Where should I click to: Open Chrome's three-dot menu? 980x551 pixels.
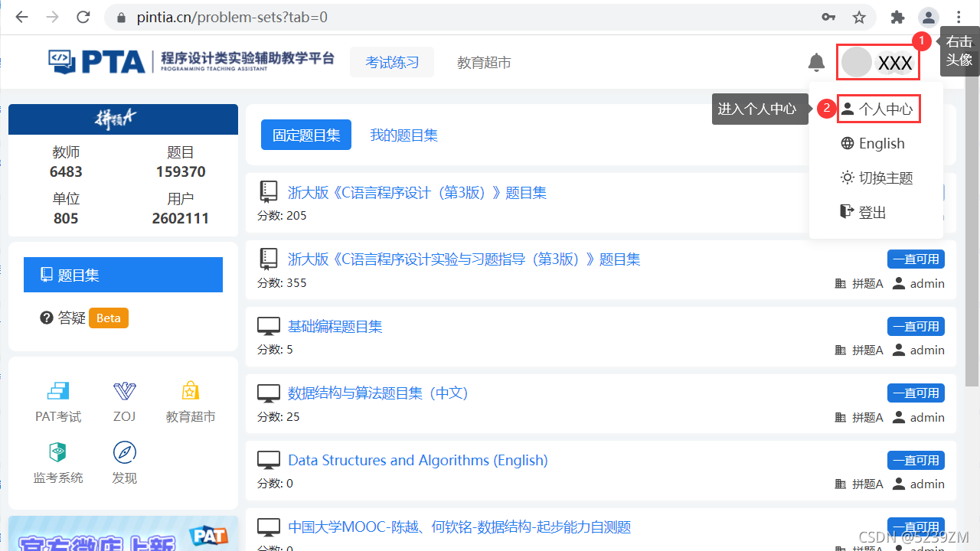tap(959, 16)
